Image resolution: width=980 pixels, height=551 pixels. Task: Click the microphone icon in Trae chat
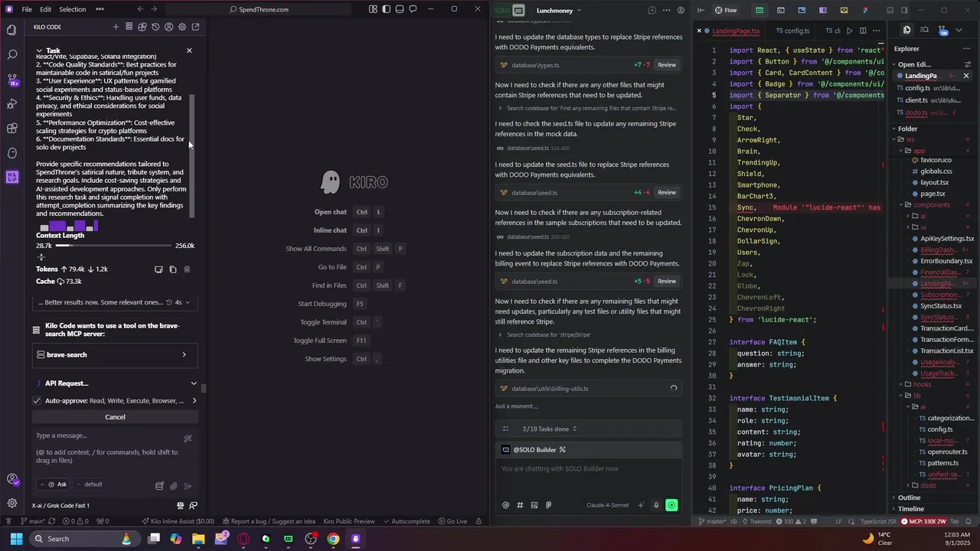[x=656, y=505]
